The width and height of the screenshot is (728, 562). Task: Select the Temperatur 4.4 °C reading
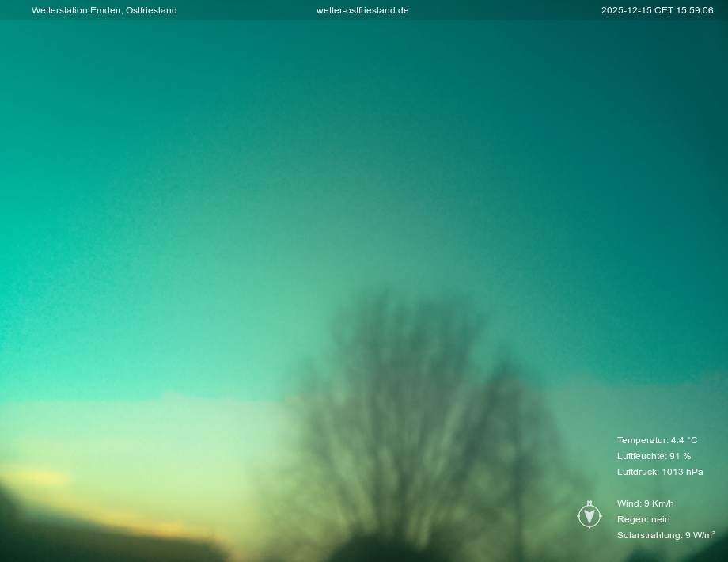click(x=657, y=440)
